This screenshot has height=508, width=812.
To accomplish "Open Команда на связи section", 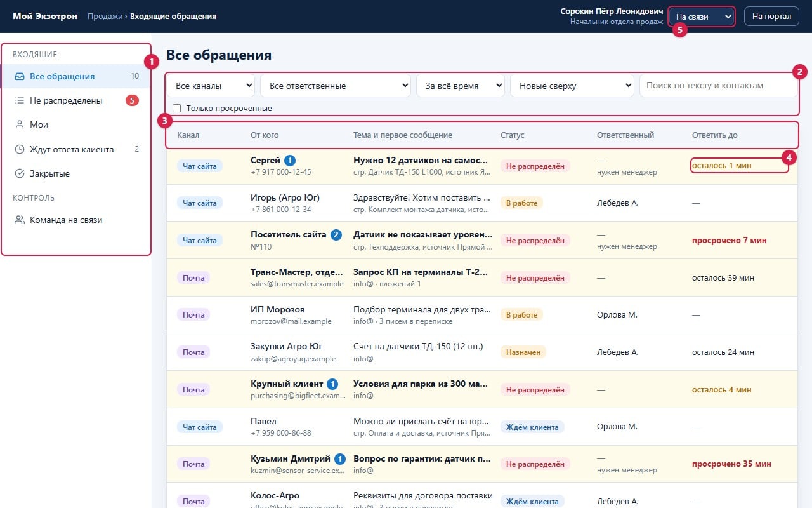I will tap(76, 220).
